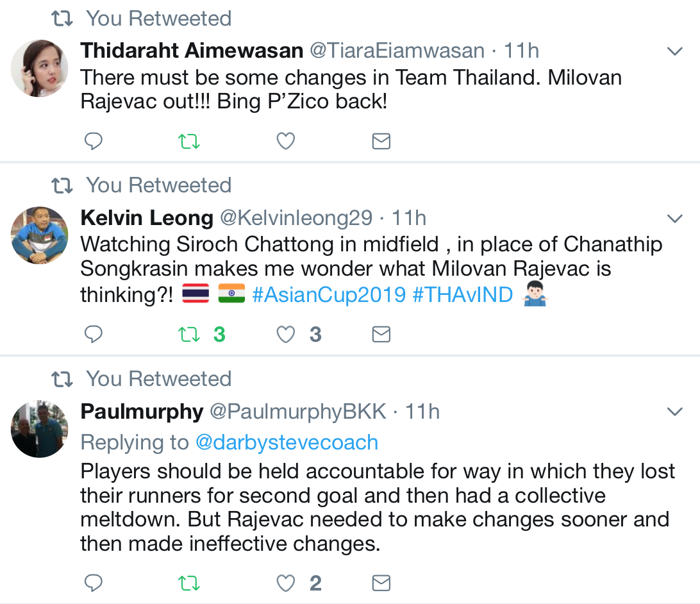Click the @darbystevecoach reply link
The image size is (700, 604).
coord(287,442)
